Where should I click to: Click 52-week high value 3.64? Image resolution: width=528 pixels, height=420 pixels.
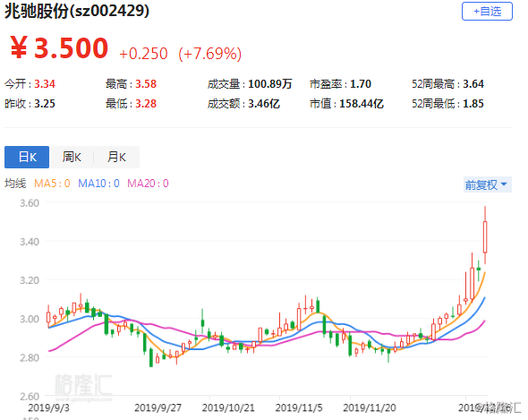tap(473, 83)
